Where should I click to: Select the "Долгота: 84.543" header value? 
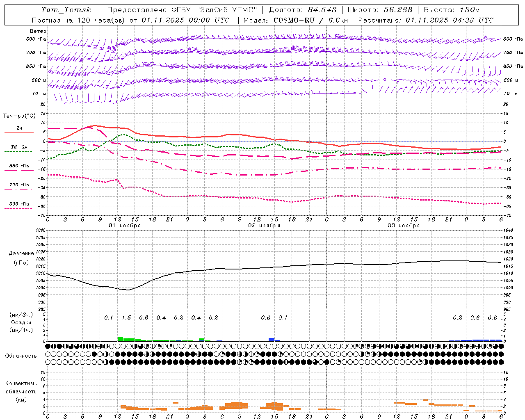[x=303, y=10]
